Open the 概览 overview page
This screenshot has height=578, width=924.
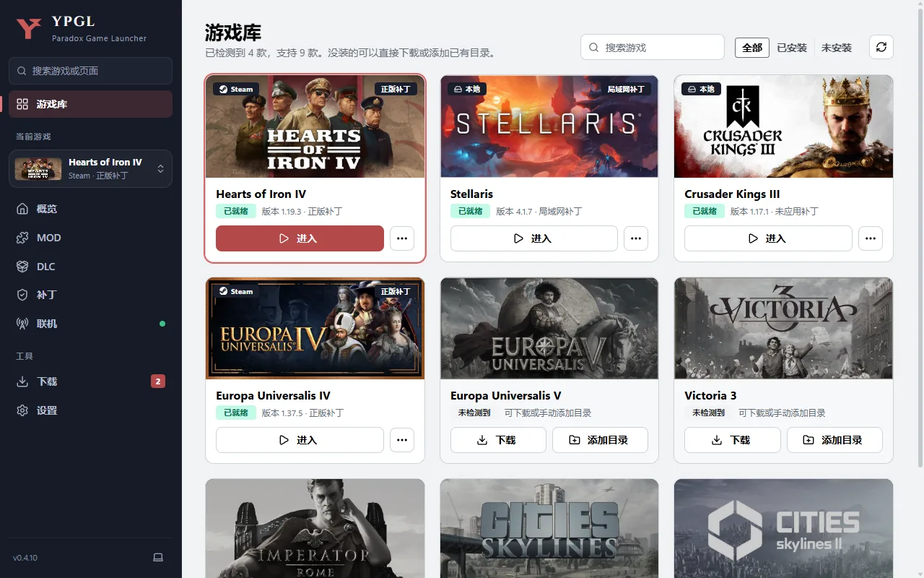pos(90,209)
